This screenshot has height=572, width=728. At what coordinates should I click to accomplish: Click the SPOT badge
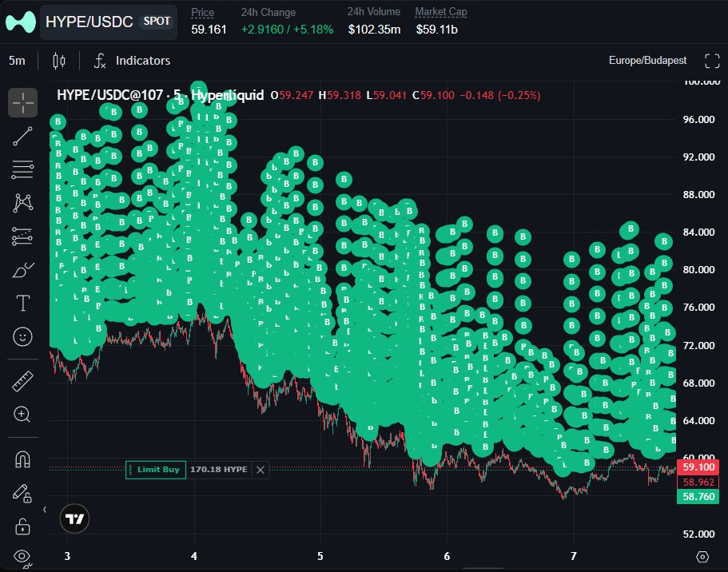(157, 22)
